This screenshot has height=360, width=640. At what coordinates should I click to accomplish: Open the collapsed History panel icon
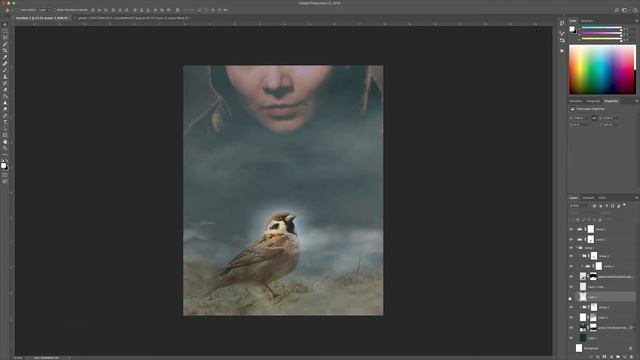coord(562,23)
